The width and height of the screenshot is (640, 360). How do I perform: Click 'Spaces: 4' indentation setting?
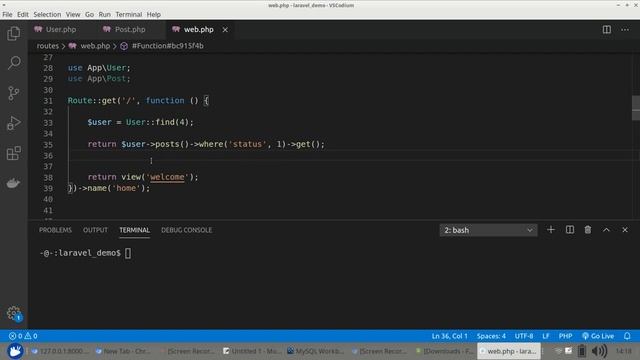[x=491, y=336]
